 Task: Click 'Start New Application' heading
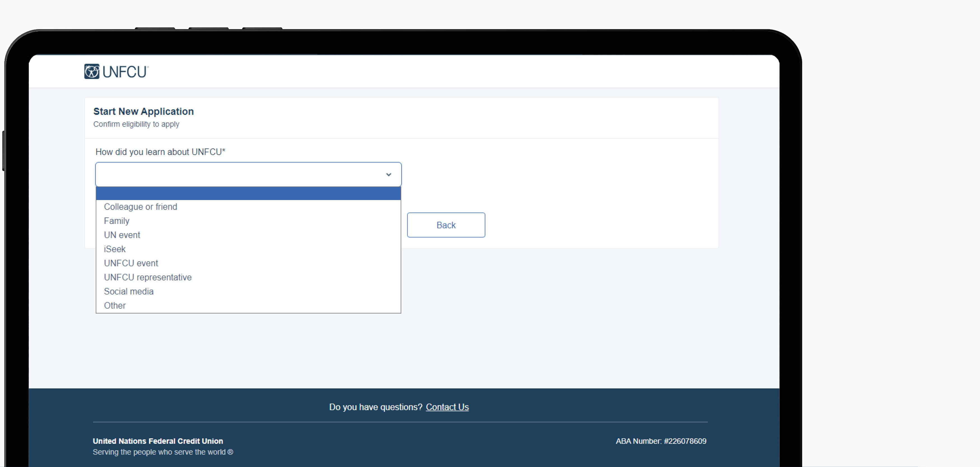tap(143, 111)
